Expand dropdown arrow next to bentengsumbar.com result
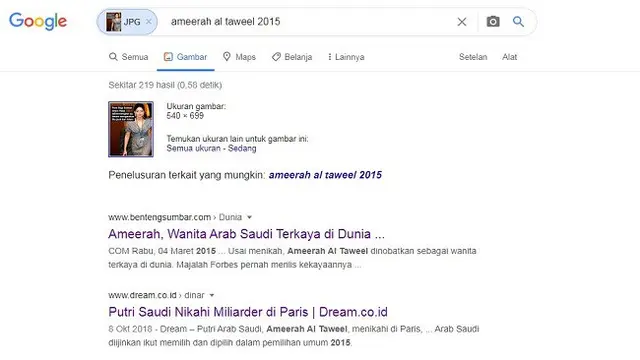 click(249, 217)
